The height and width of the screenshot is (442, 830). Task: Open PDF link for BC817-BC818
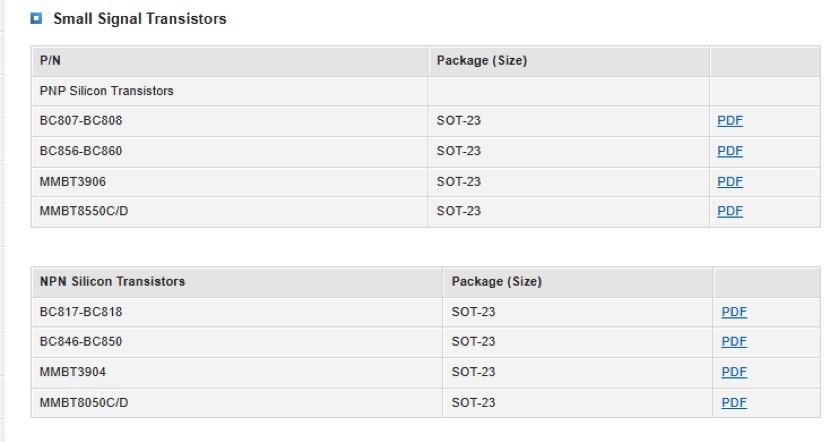pyautogui.click(x=734, y=312)
